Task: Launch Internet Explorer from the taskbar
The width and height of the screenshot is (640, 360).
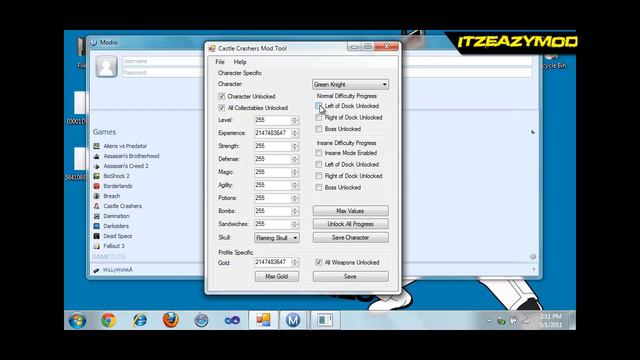Action: 140,320
